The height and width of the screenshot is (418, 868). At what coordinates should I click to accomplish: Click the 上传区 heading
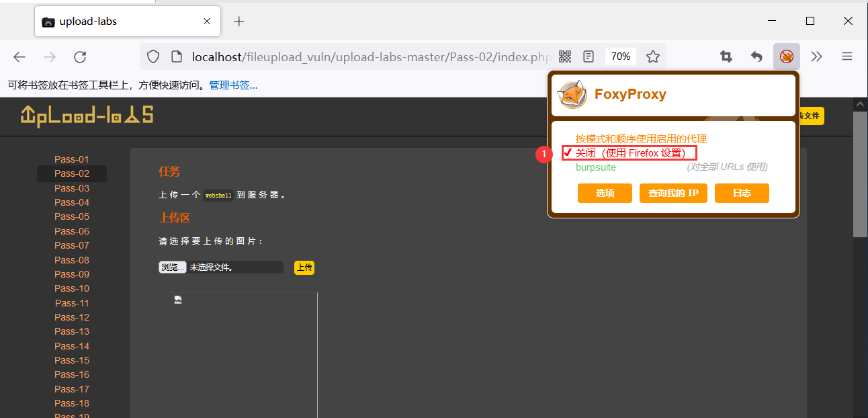point(175,218)
